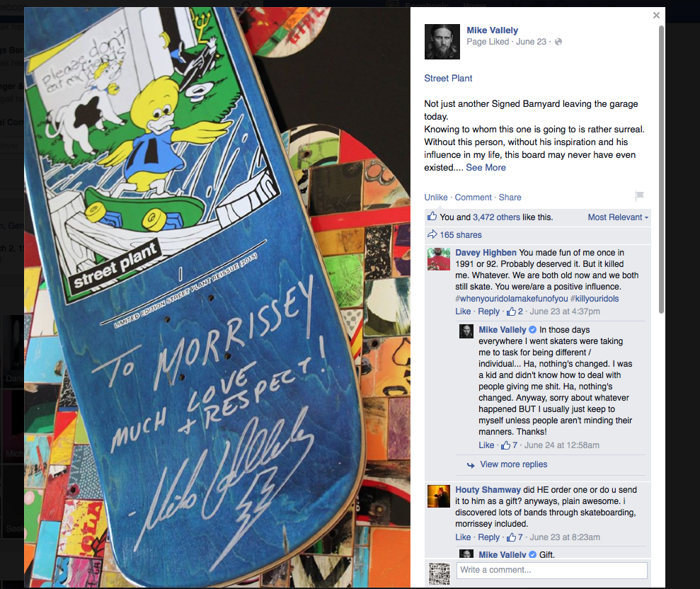Open Mike Vallely's profile picture
Viewport: 700px width, 589px height.
(442, 42)
